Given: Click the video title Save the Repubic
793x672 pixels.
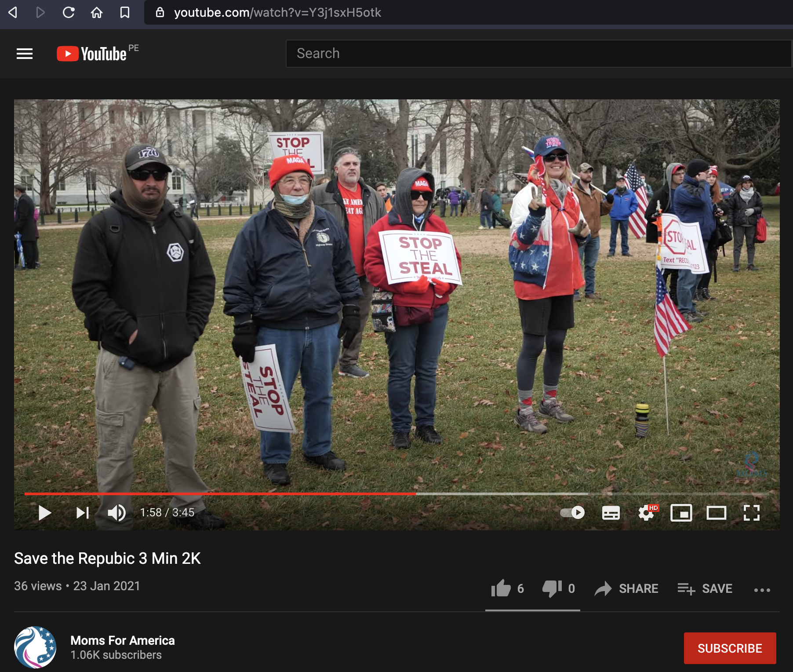Looking at the screenshot, I should pos(107,558).
